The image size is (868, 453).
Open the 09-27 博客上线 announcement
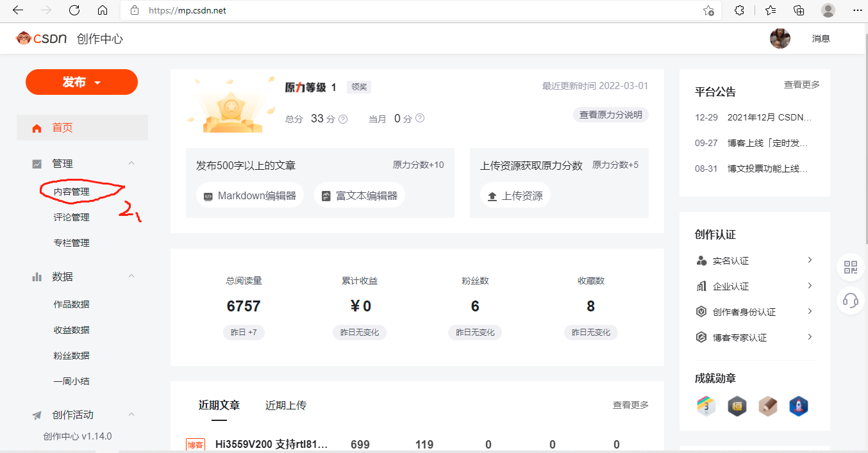tap(752, 143)
